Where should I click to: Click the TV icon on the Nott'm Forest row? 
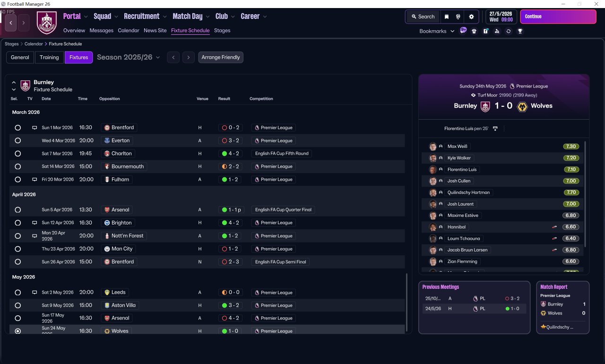coord(35,236)
